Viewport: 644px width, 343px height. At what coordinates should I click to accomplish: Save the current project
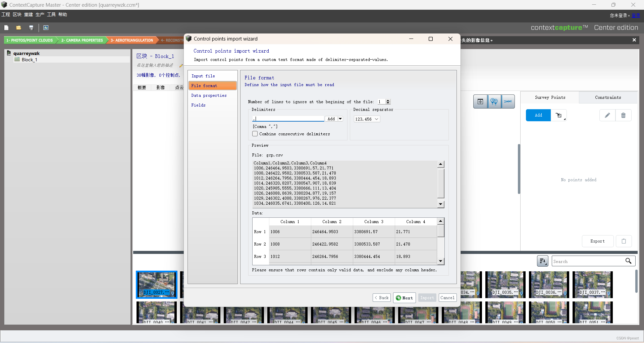31,27
